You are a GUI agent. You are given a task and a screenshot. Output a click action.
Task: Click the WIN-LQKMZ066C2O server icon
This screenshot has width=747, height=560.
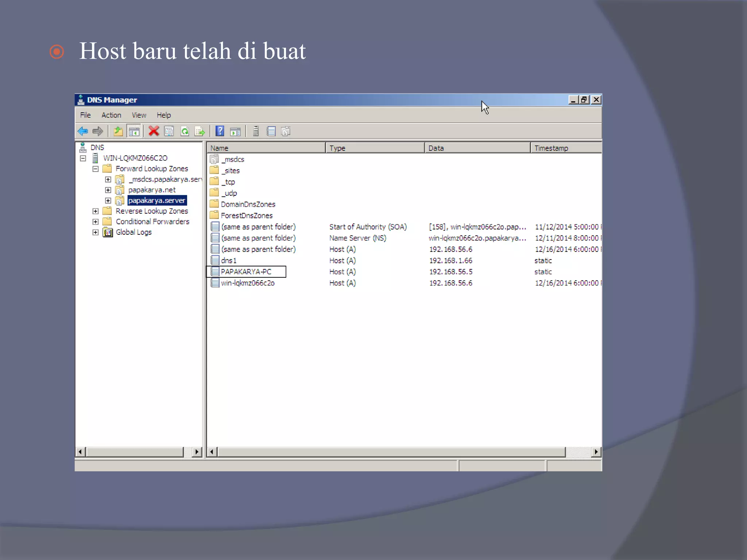point(95,158)
